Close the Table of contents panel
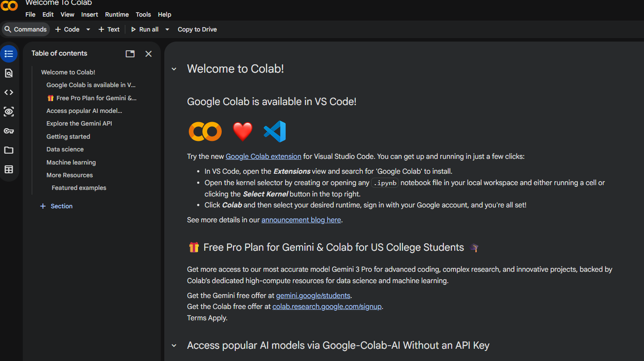The height and width of the screenshot is (361, 644). [149, 54]
